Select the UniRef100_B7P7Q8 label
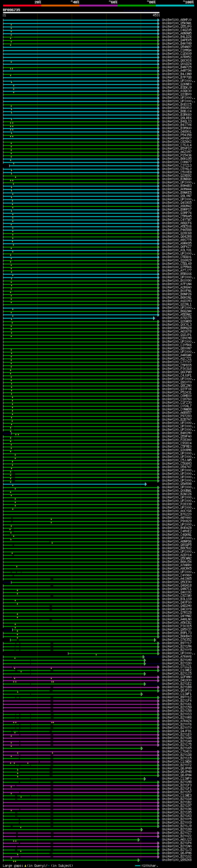This screenshot has width=197, height=868. click(x=176, y=78)
